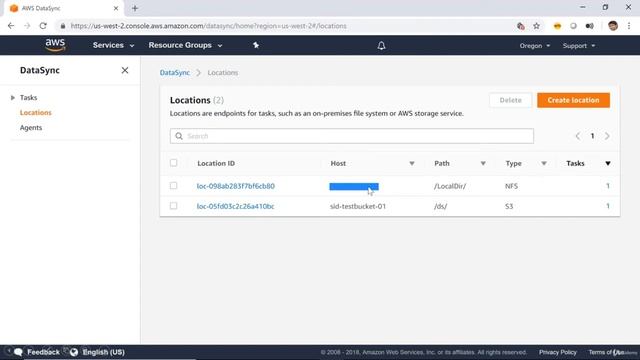Open the Oregon region dropdown

[x=535, y=46]
